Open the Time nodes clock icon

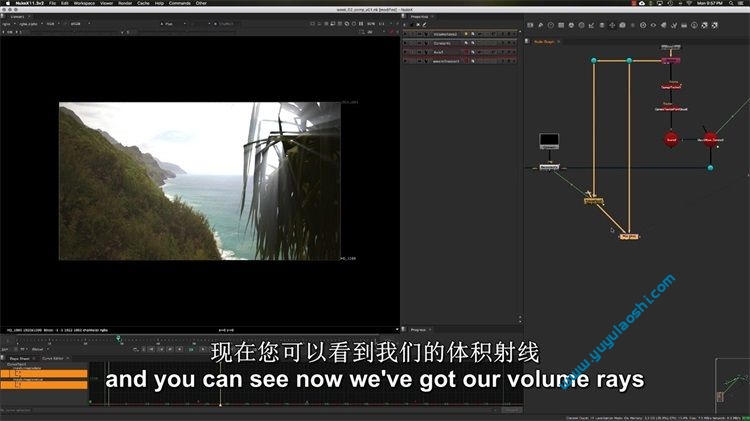(x=551, y=25)
